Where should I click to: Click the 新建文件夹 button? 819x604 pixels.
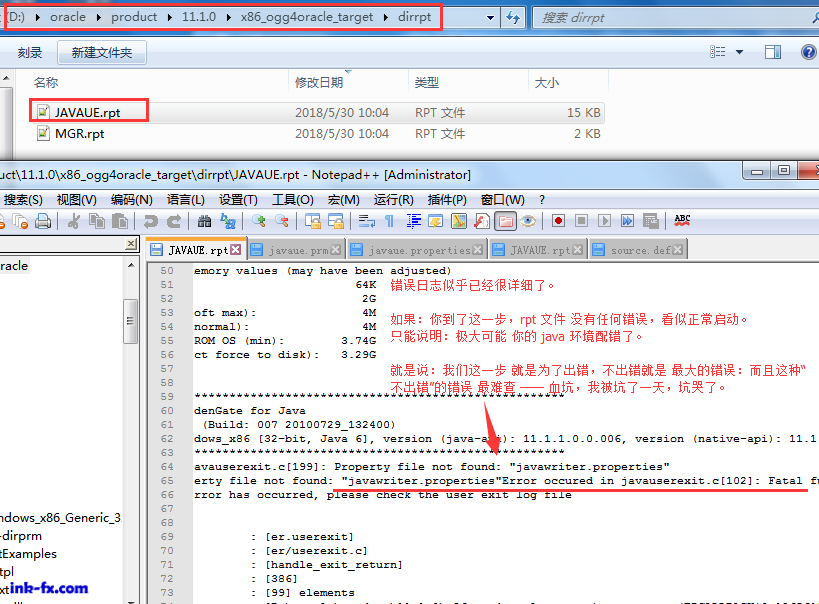(x=102, y=52)
